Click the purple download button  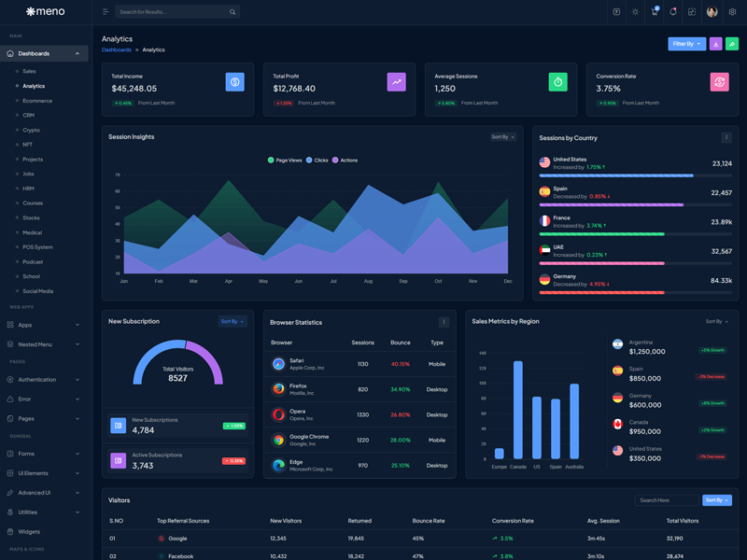[715, 44]
